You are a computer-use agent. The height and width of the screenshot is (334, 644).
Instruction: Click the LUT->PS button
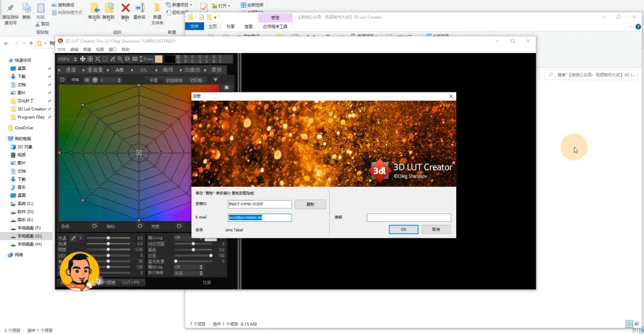131,282
